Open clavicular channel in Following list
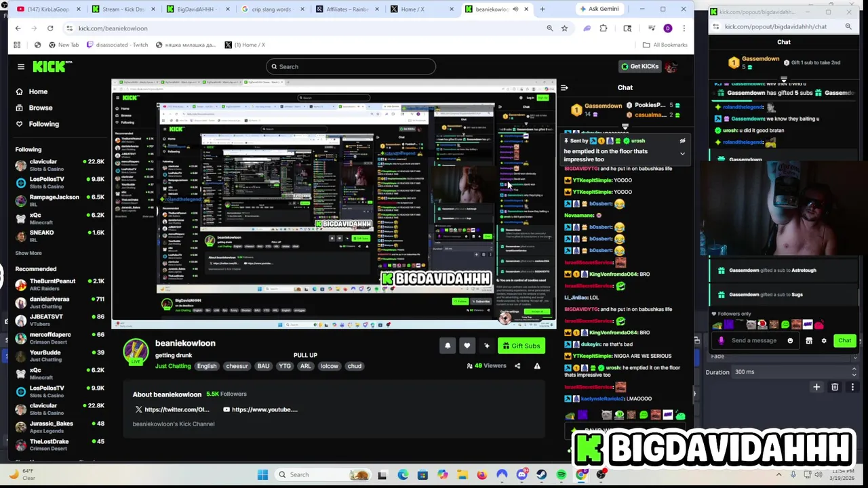868x488 pixels. point(60,165)
